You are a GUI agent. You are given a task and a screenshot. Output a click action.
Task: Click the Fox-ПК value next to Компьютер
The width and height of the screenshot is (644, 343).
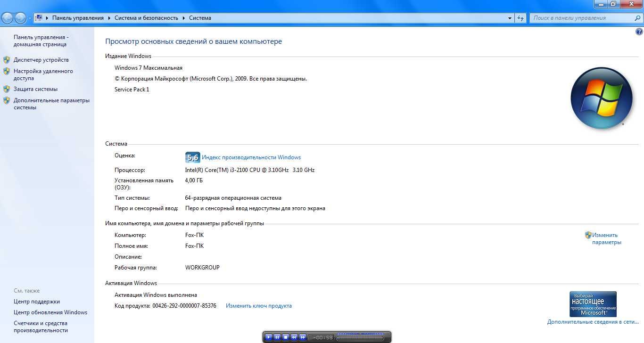pos(195,235)
